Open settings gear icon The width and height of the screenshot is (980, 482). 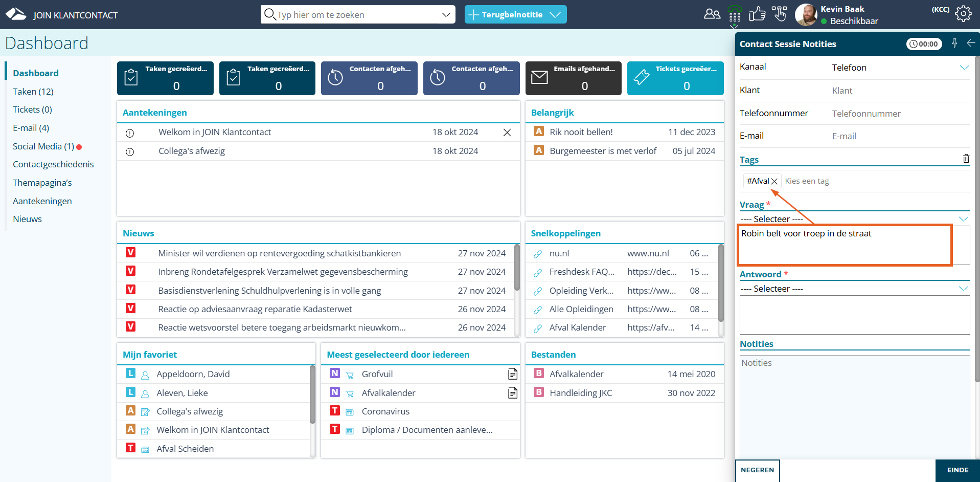pos(963,14)
